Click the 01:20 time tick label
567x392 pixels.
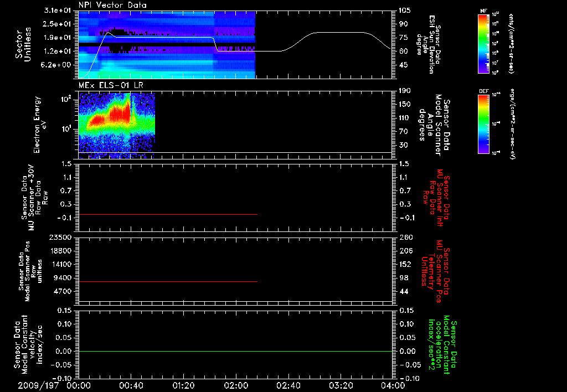[183, 385]
